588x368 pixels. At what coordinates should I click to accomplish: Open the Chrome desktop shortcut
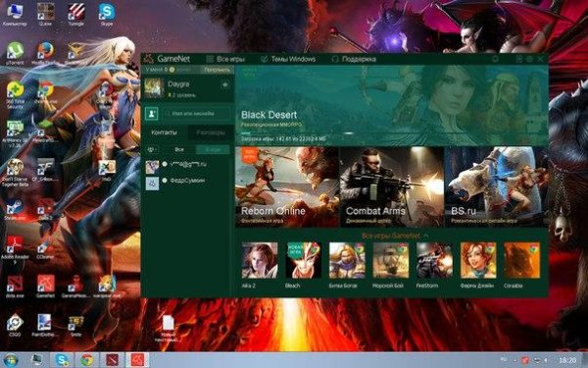click(x=45, y=92)
